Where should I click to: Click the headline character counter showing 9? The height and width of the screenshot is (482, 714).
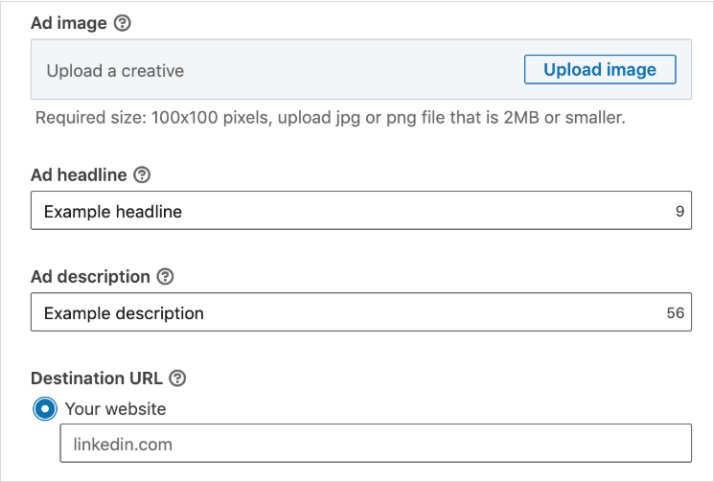(x=679, y=212)
